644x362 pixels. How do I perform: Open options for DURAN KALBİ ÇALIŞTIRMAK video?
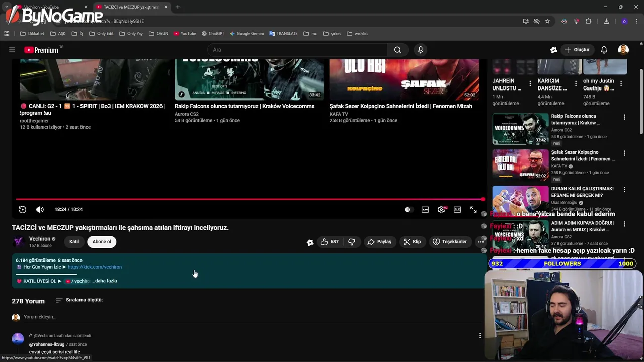624,189
